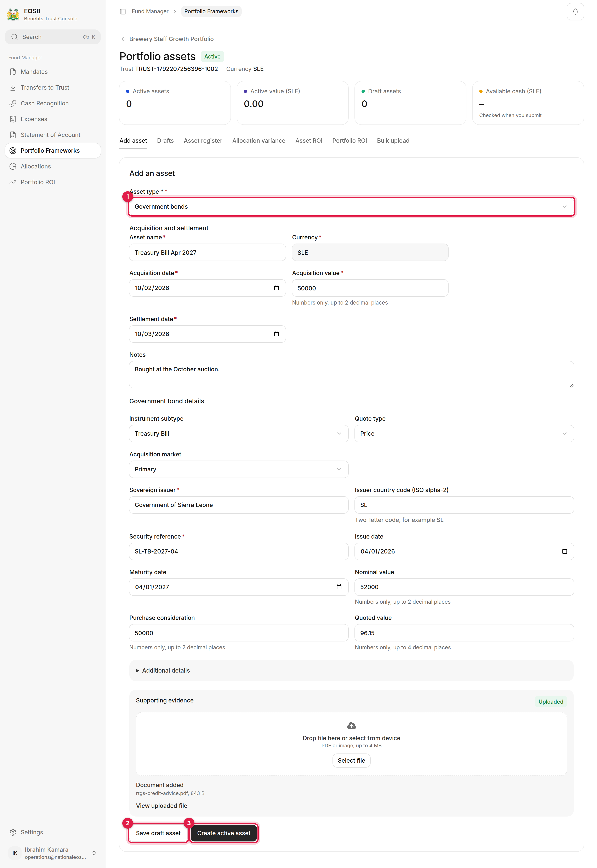Image resolution: width=597 pixels, height=868 pixels.
Task: Click the EOSB coat of arms logo
Action: click(13, 14)
